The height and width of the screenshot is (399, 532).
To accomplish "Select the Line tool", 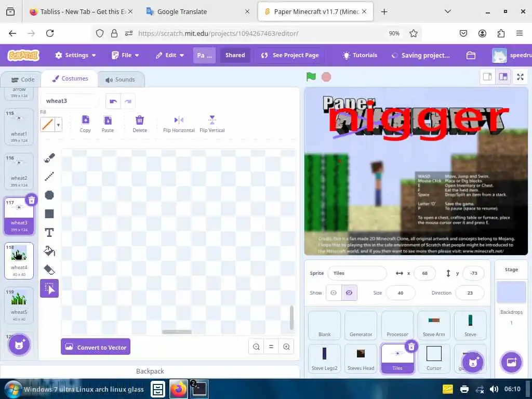I will tap(49, 176).
